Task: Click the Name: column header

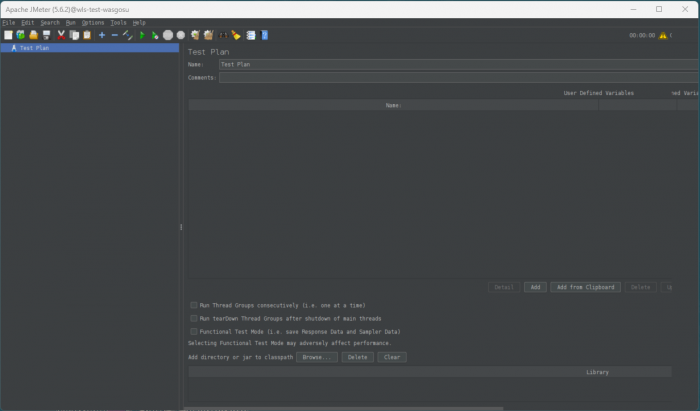Action: click(393, 105)
